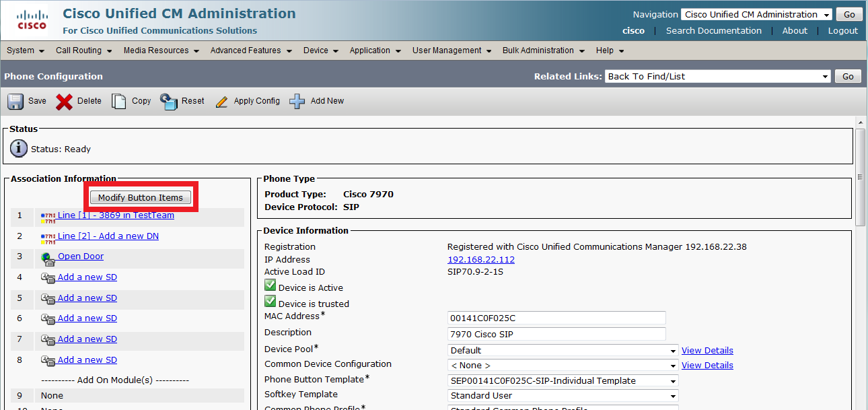Image resolution: width=868 pixels, height=410 pixels.
Task: Click the MAC Address input field
Action: [x=556, y=318]
